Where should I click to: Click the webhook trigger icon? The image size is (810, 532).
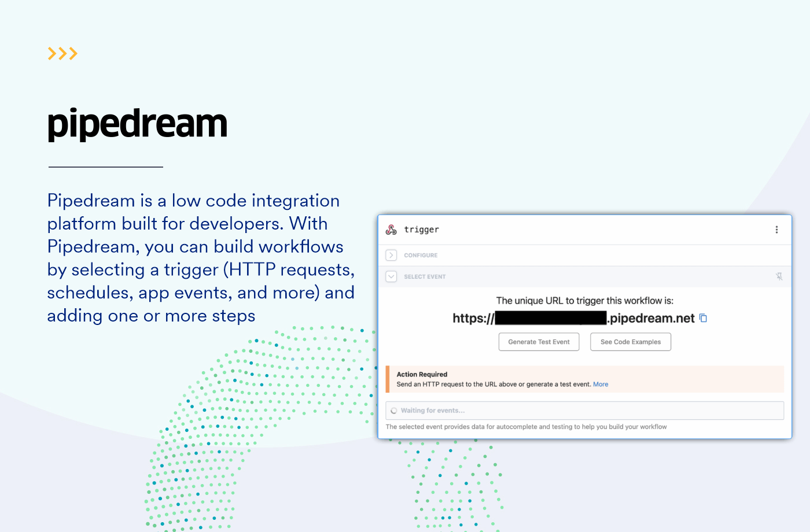coord(391,230)
